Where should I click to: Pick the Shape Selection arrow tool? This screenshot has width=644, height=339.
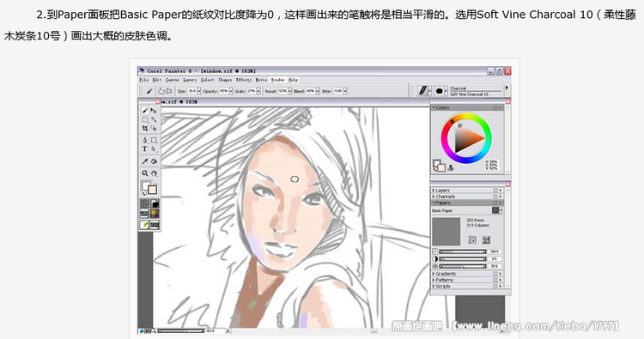click(x=154, y=149)
